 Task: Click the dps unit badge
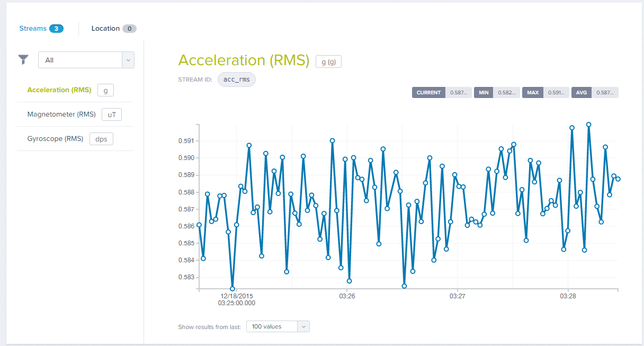[101, 139]
